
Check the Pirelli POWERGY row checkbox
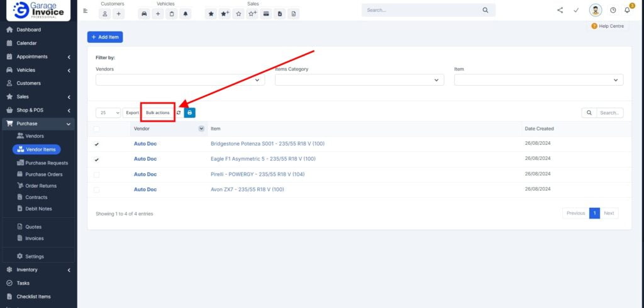click(96, 174)
